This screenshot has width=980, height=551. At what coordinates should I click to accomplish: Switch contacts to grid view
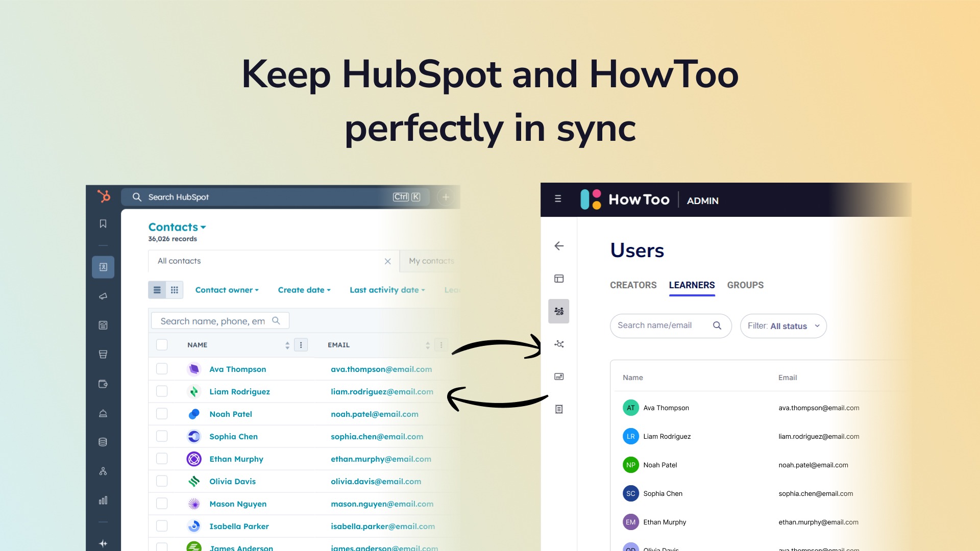click(x=174, y=289)
